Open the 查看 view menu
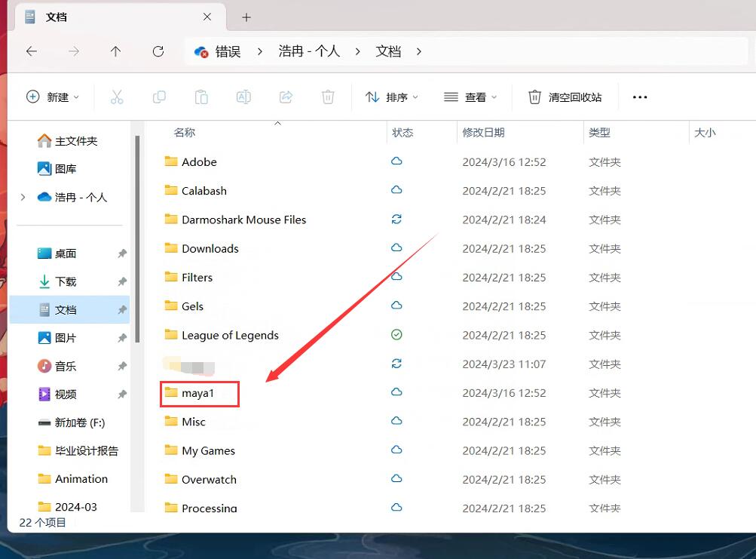756x559 pixels. (470, 97)
